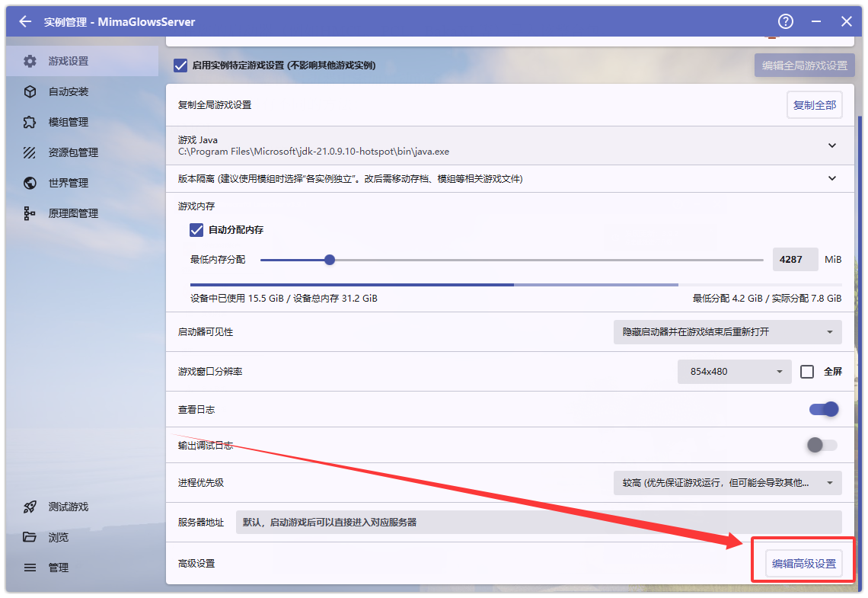Click the 测试游戏 rocket icon
868x598 pixels.
[x=30, y=507]
